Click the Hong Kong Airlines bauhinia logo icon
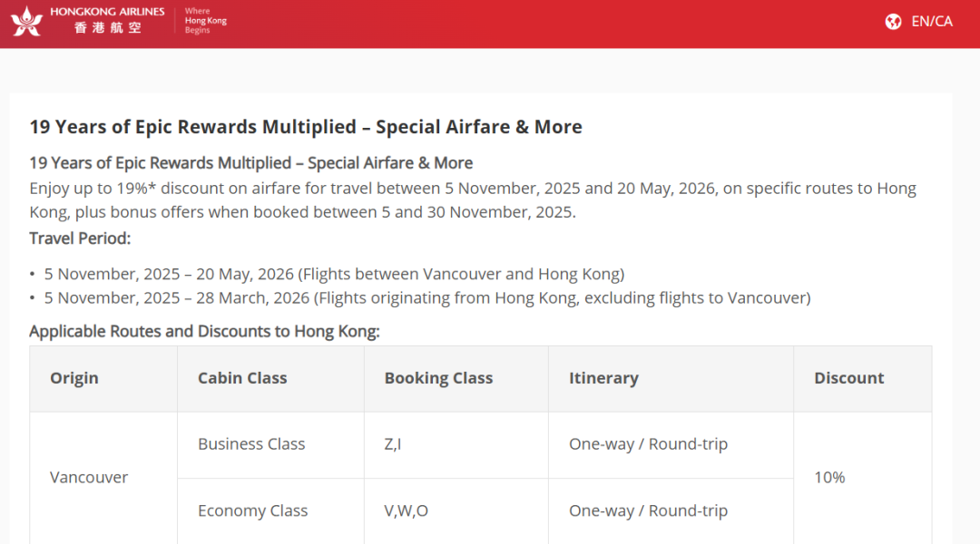The height and width of the screenshot is (544, 980). coord(27,21)
